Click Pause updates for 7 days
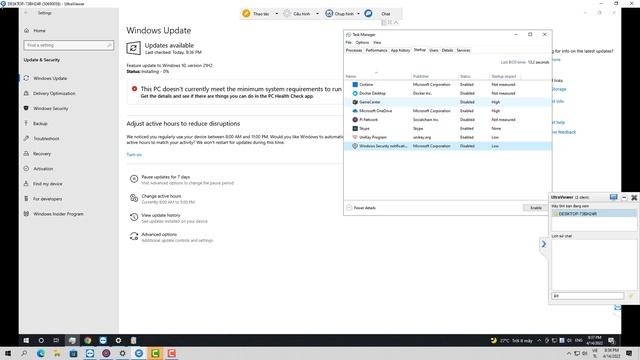This screenshot has width=640, height=360. (x=165, y=177)
